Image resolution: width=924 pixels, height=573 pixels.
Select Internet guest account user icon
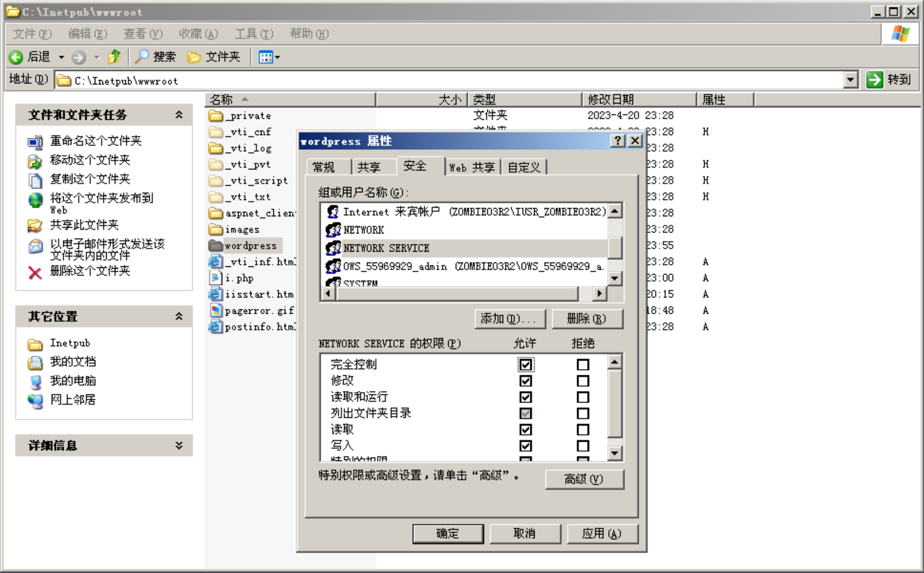click(333, 211)
